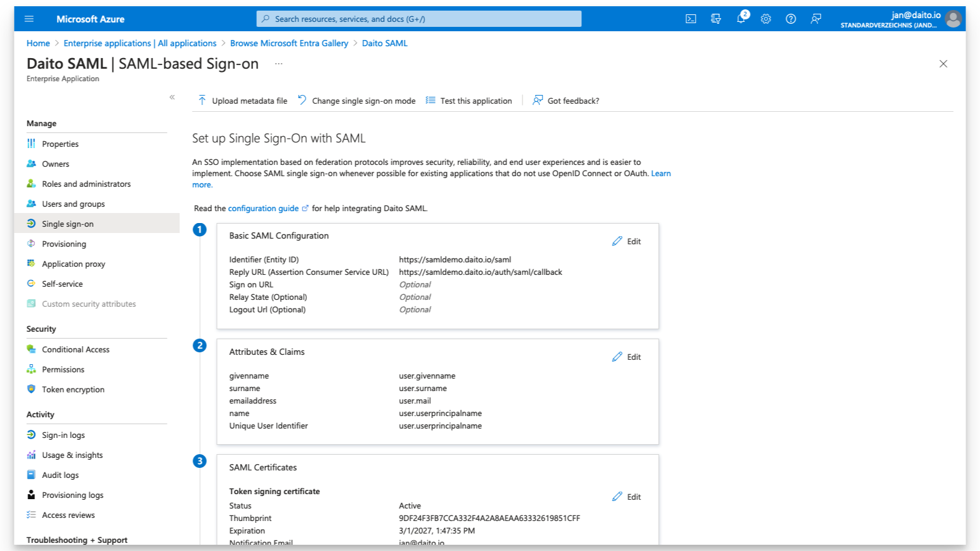Click the Identifier value https://samldemo.daito.io/saml
This screenshot has height=551, width=980.
(x=455, y=260)
